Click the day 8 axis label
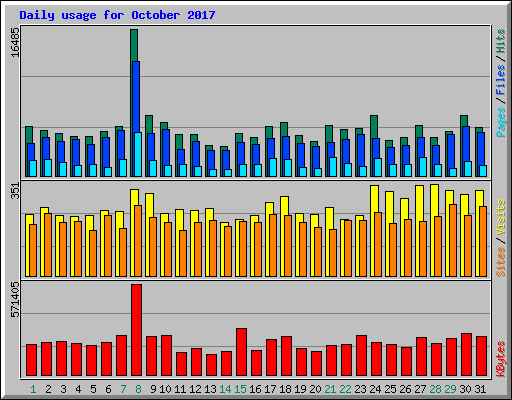The height and width of the screenshot is (400, 512). point(138,389)
